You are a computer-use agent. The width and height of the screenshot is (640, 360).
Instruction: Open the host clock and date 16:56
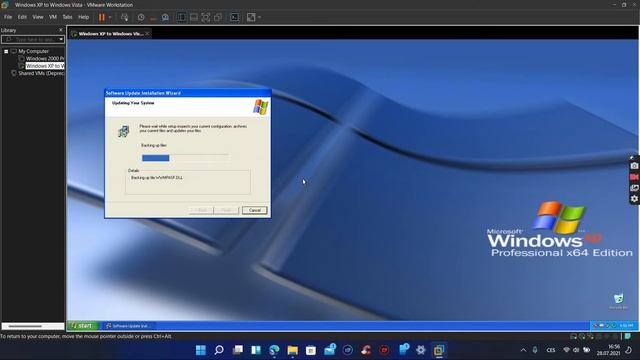609,350
